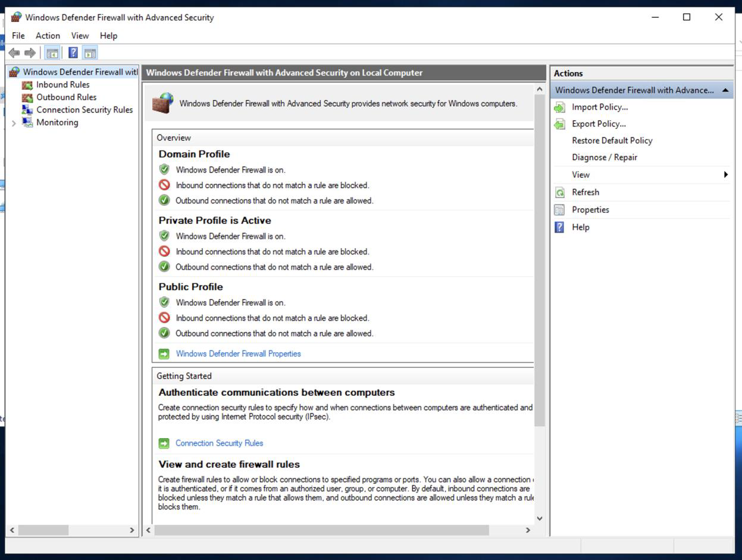The height and width of the screenshot is (560, 742).
Task: Click the red blocked icon under Private Profile
Action: pyautogui.click(x=164, y=252)
